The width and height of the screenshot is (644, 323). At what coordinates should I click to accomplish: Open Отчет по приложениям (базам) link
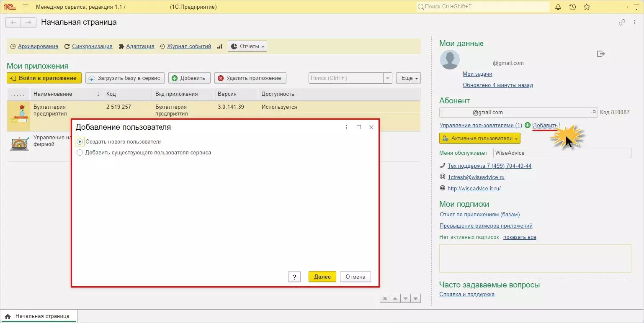coord(479,215)
